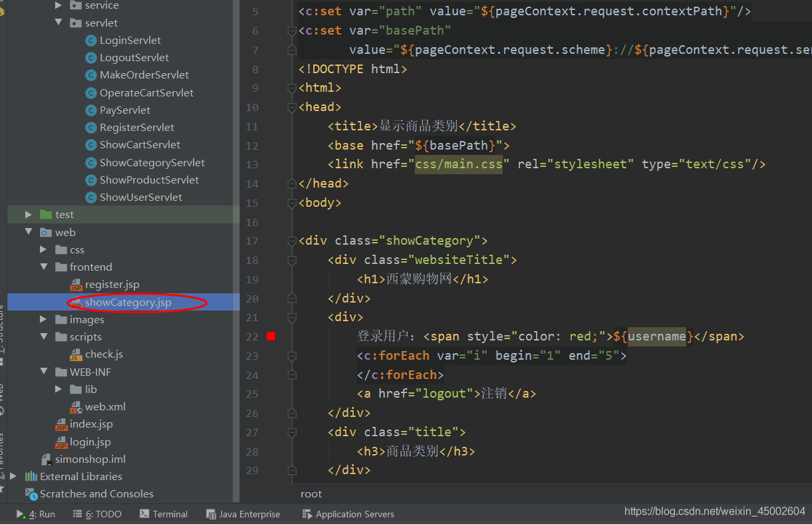Click the red color swatch on line 22
Image resolution: width=812 pixels, height=524 pixels.
click(271, 336)
